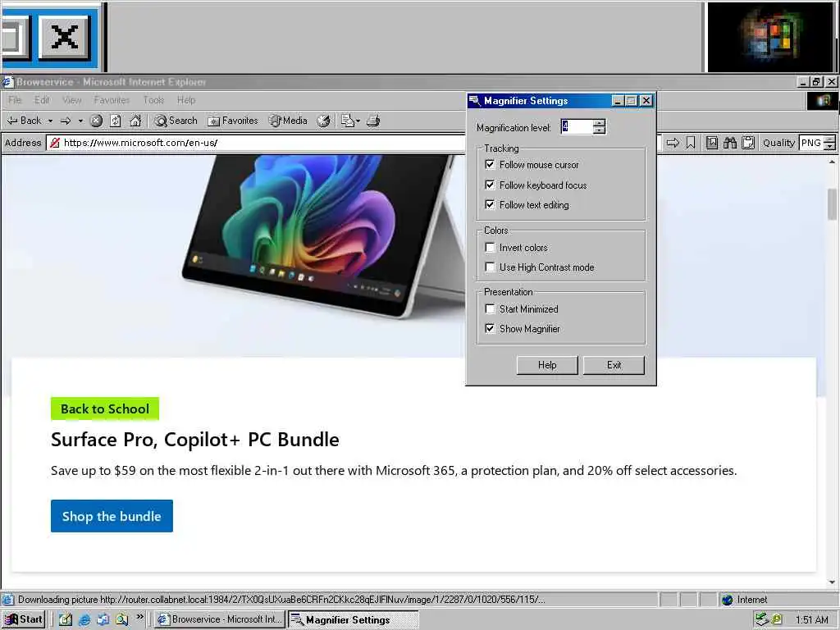Click the clipboard icon in address toolbar
Viewport: 840px width, 630px height.
point(748,143)
